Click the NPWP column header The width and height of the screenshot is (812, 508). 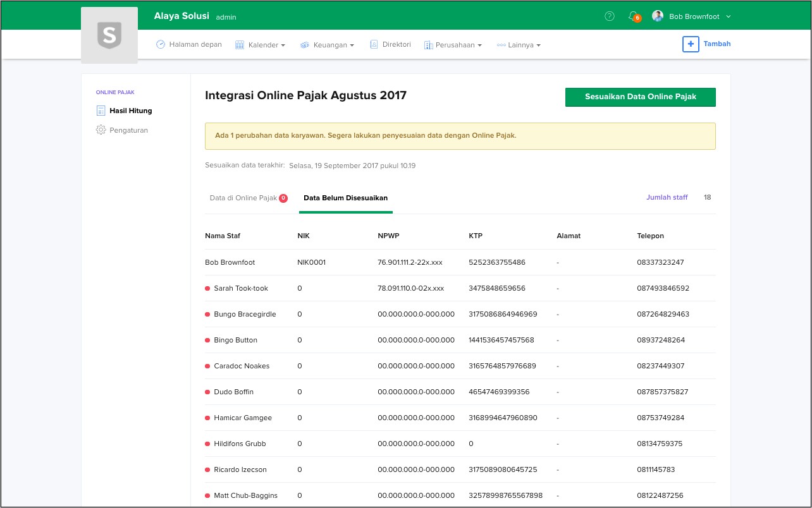(x=388, y=236)
